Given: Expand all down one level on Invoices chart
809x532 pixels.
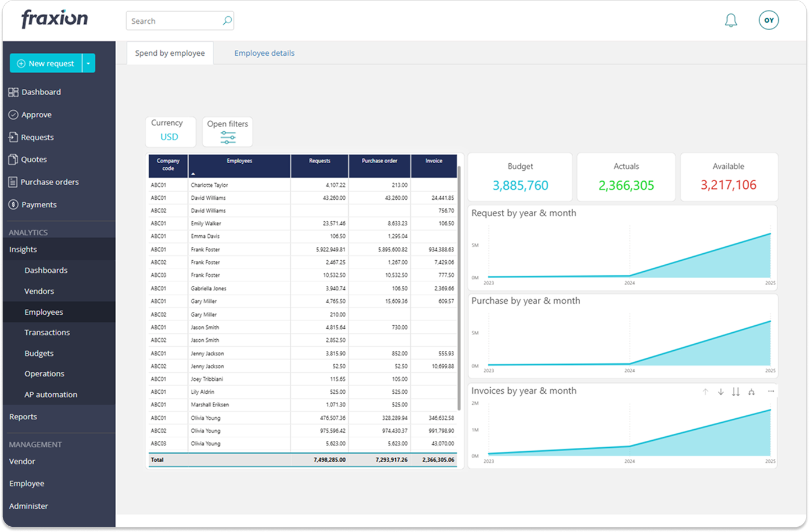Looking at the screenshot, I should pos(736,391).
